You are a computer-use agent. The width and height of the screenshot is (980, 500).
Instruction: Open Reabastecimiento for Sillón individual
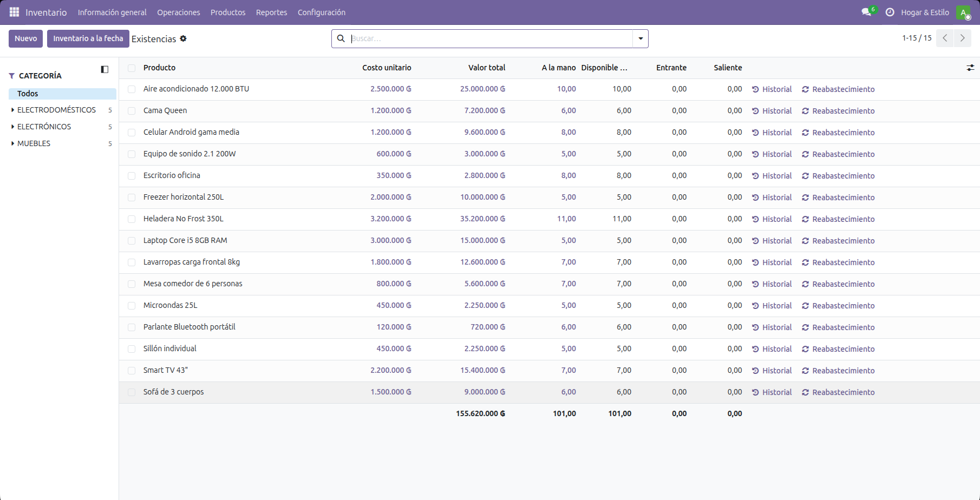(x=838, y=349)
